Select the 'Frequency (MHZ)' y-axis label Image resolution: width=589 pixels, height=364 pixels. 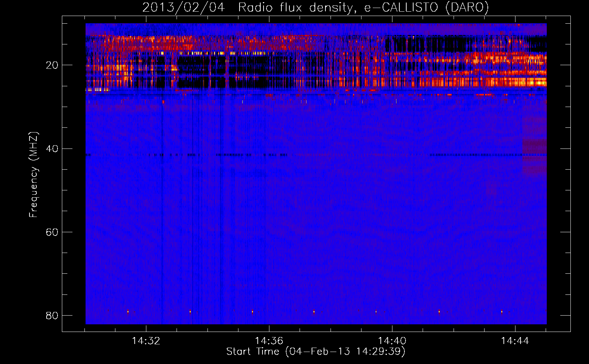[33, 175]
